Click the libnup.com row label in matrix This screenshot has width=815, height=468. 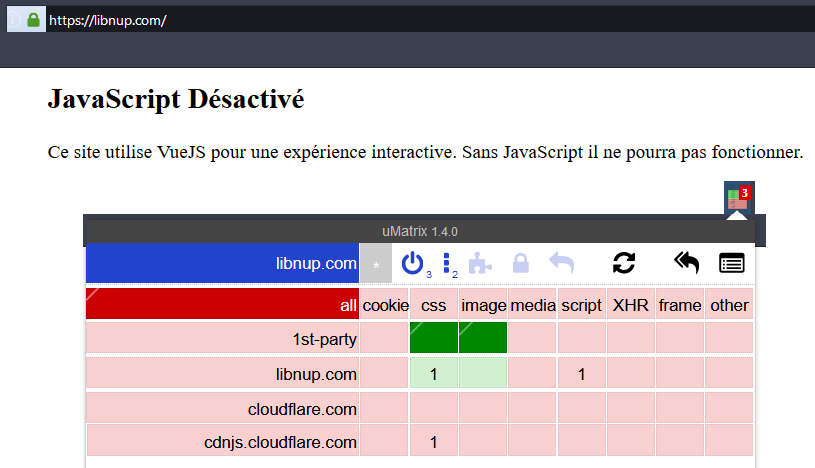pyautogui.click(x=222, y=373)
